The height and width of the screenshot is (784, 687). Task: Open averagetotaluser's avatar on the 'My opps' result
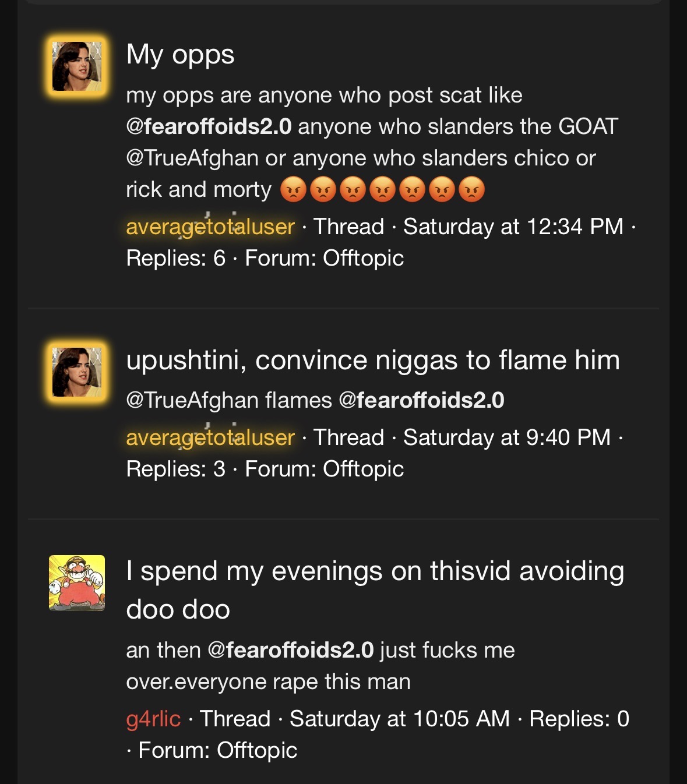click(x=77, y=66)
